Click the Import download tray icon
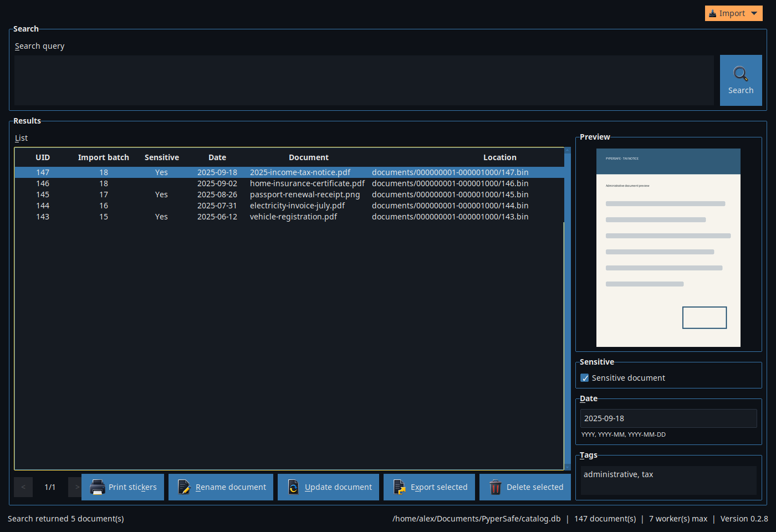The height and width of the screenshot is (532, 776). (x=713, y=13)
